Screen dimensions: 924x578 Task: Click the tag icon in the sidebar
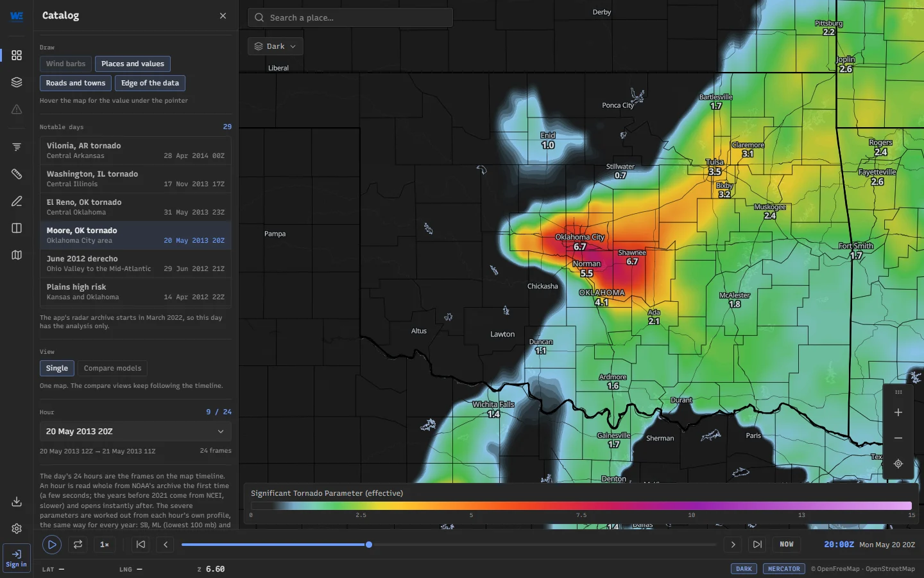click(17, 174)
